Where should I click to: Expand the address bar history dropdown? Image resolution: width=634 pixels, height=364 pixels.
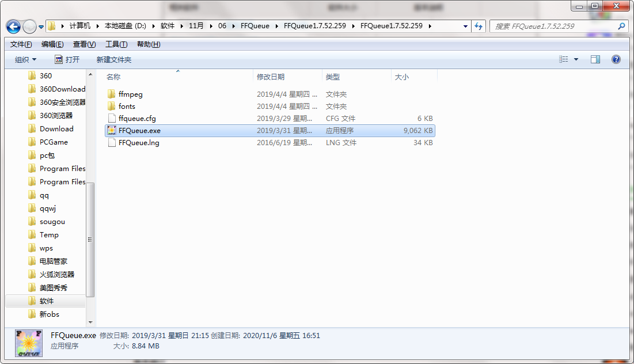pyautogui.click(x=465, y=26)
